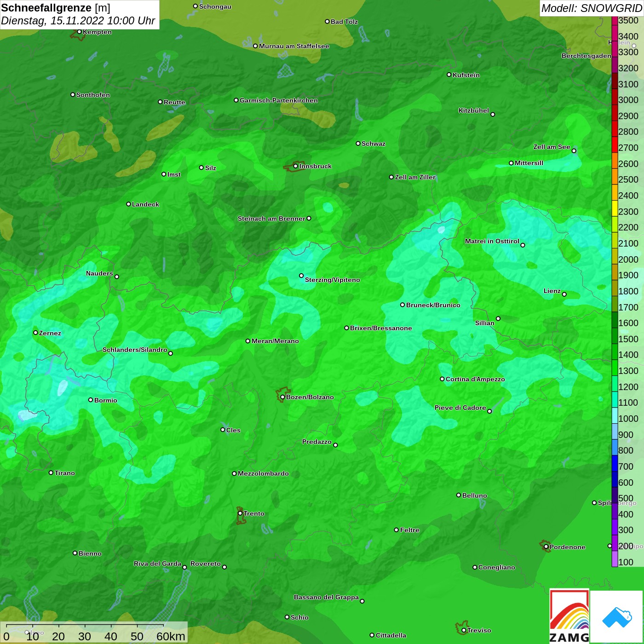Click the Predazzo label

pos(317,442)
